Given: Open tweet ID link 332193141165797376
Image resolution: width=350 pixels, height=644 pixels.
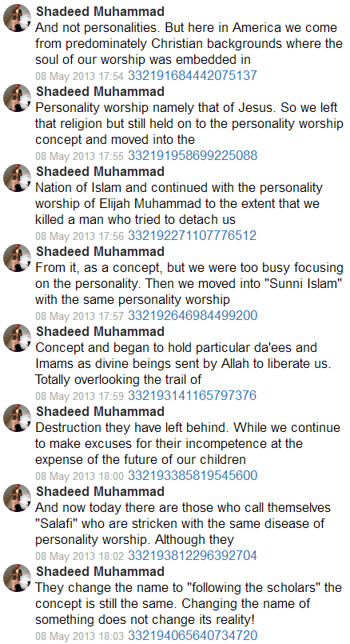Looking at the screenshot, I should [192, 396].
